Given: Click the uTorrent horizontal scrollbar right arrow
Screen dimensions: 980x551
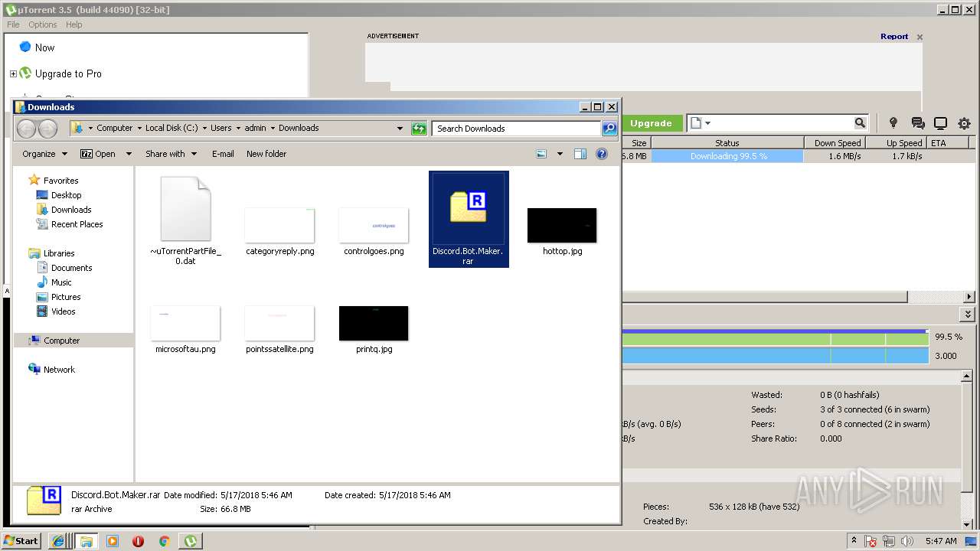Looking at the screenshot, I should (969, 297).
